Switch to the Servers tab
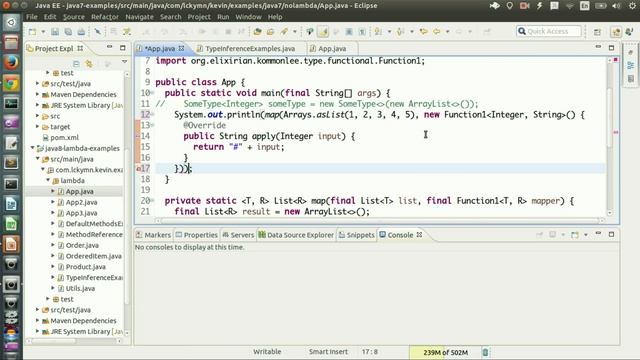Viewport: 640px width, 360px height. pyautogui.click(x=238, y=235)
